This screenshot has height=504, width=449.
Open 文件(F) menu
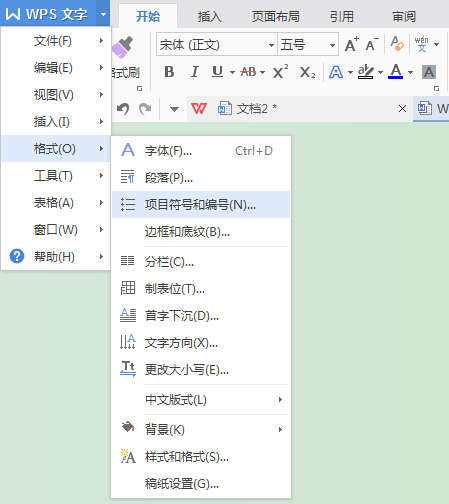click(56, 41)
